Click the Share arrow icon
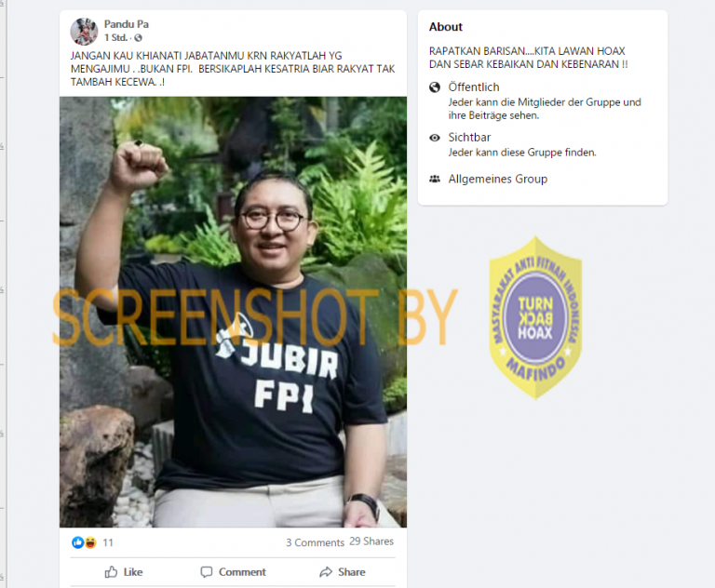The image size is (715, 588). tap(326, 571)
